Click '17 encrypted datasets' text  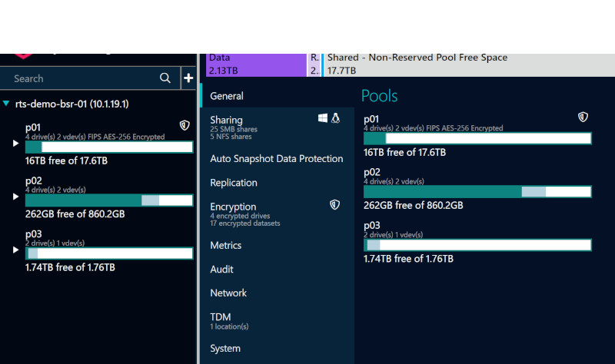(x=245, y=223)
